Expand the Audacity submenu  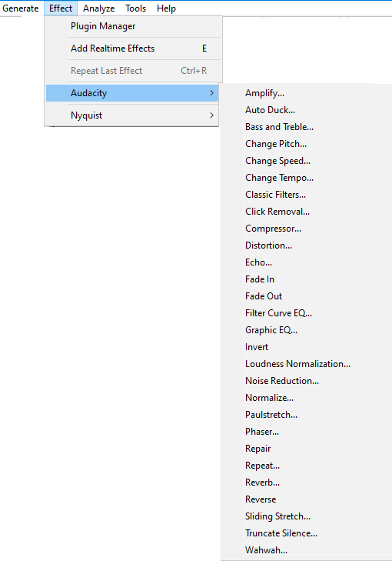point(132,93)
